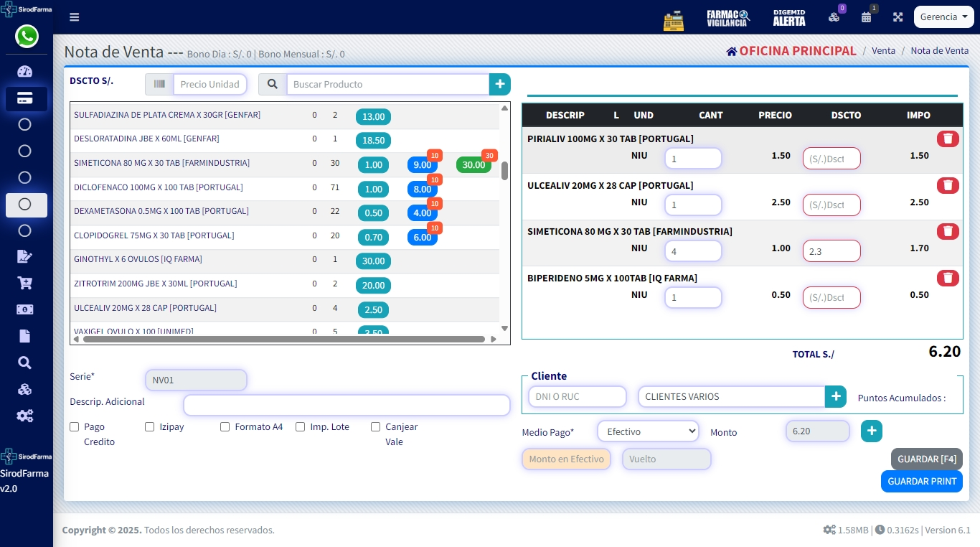This screenshot has height=547, width=980.
Task: Toggle fullscreen with the expand icon
Action: click(x=897, y=17)
